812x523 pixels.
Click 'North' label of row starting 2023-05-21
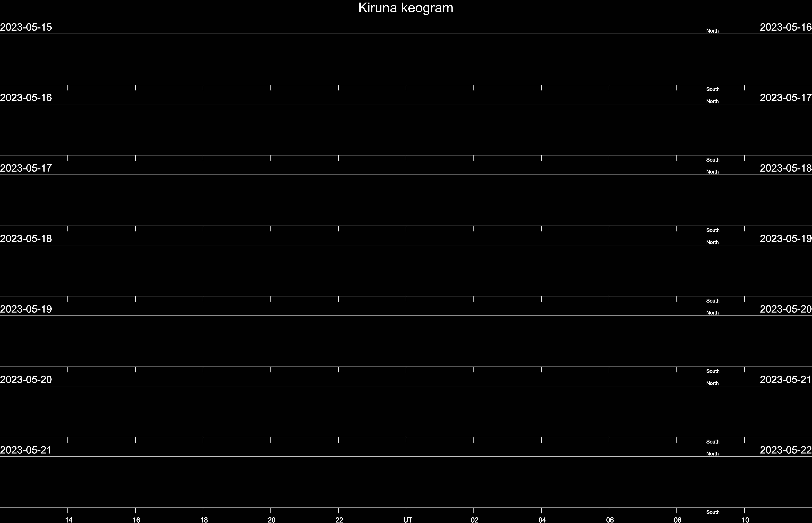pyautogui.click(x=712, y=454)
